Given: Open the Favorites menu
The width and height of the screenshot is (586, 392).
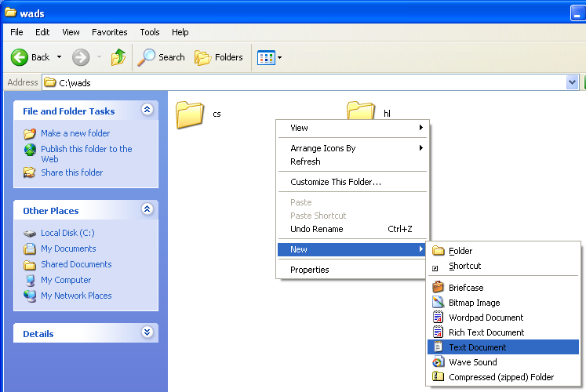Looking at the screenshot, I should (x=109, y=32).
